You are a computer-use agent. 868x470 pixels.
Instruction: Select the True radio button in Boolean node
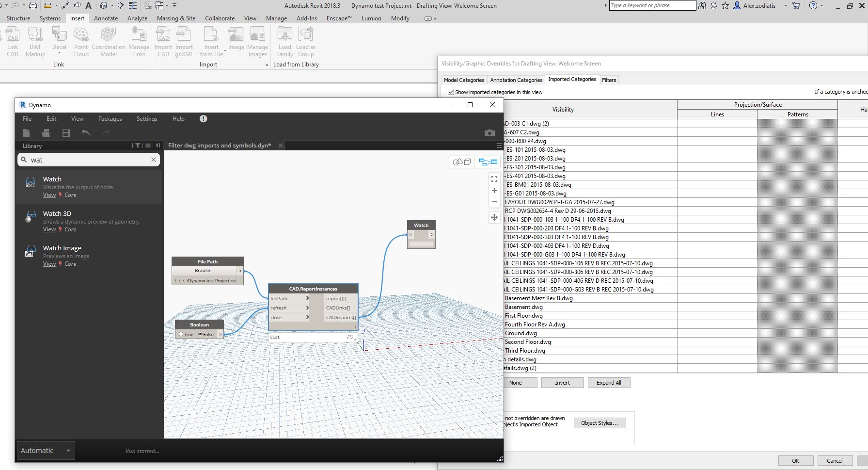(181, 334)
